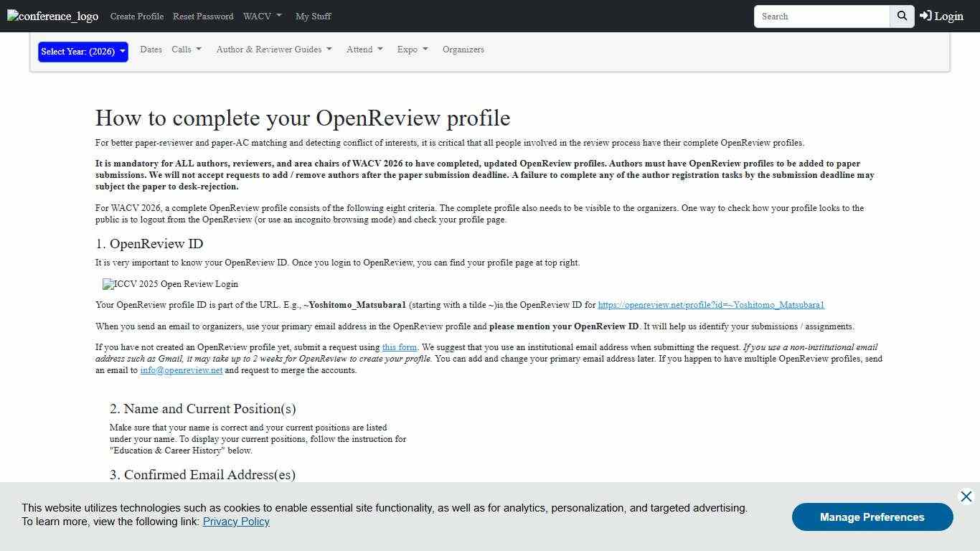The width and height of the screenshot is (980, 551).
Task: Select the Dates menu item
Action: 151,50
